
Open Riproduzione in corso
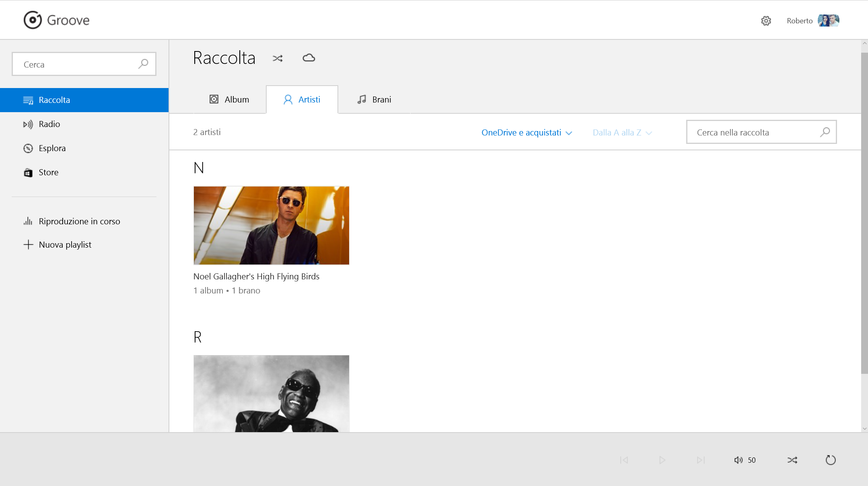[84, 221]
